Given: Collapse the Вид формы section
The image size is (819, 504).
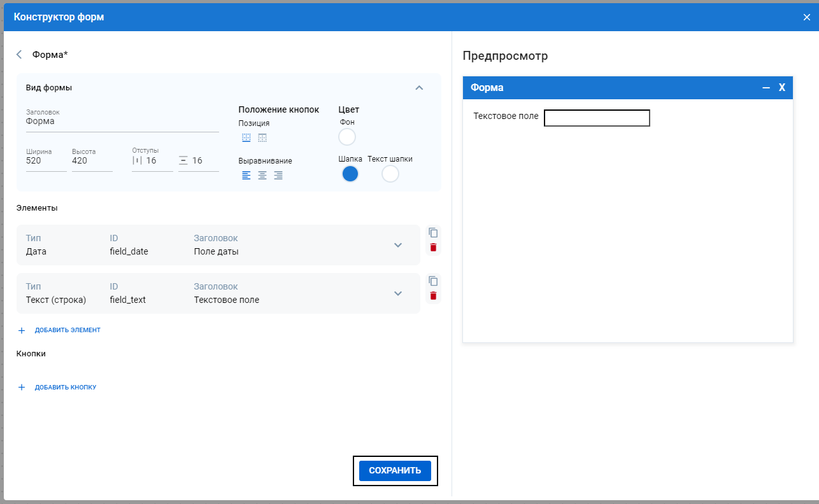Looking at the screenshot, I should (x=419, y=88).
